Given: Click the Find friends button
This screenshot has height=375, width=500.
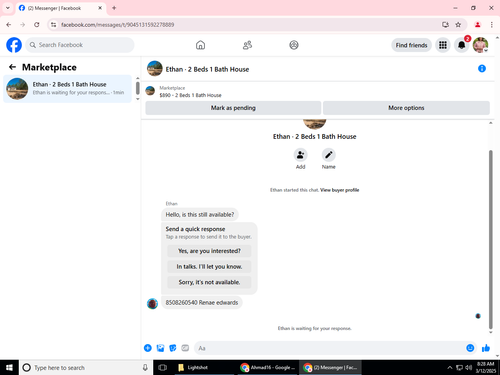Looking at the screenshot, I should pos(411,45).
